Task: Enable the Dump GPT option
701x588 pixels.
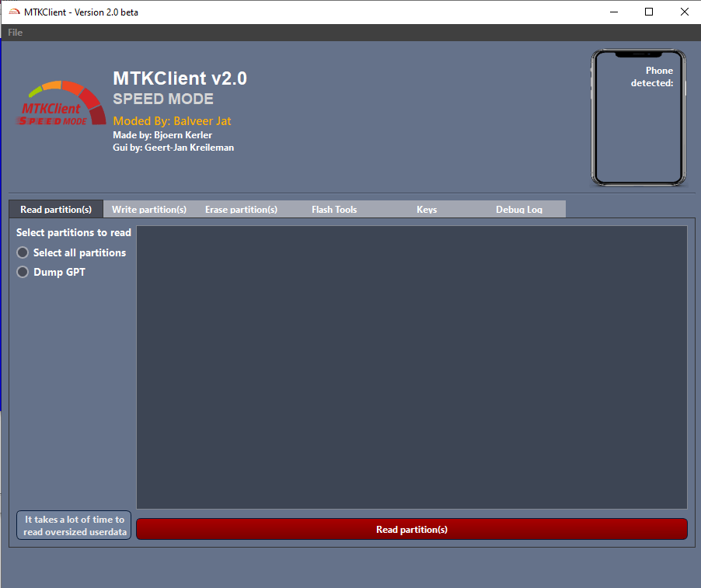Action: (23, 272)
